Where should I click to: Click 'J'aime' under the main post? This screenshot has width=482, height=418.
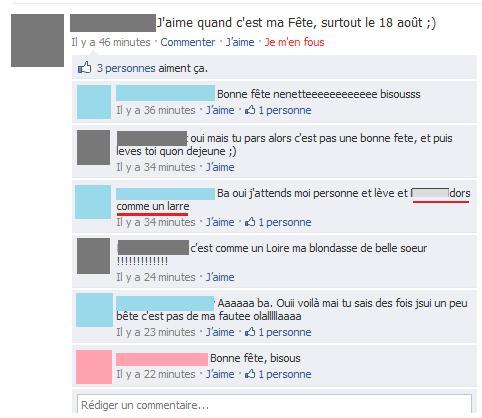click(x=240, y=42)
